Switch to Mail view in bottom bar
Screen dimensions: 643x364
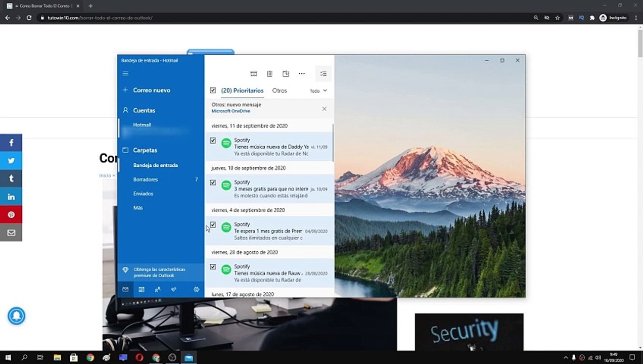tap(125, 290)
